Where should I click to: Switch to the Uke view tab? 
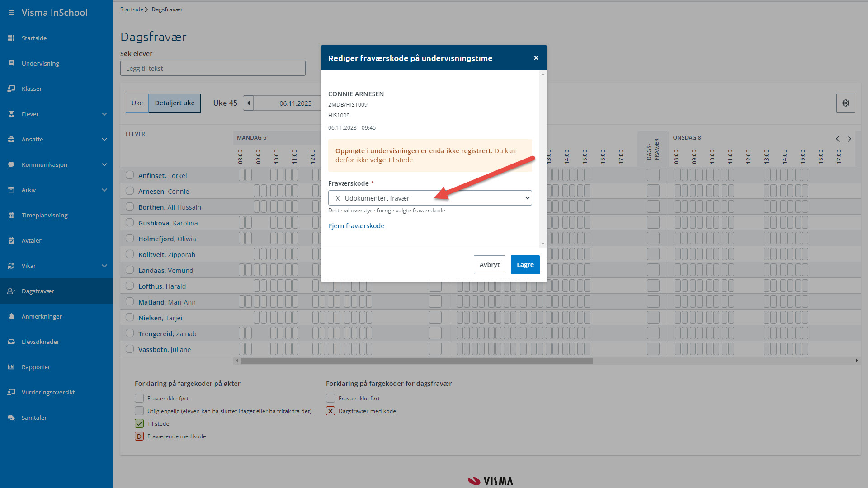coord(137,103)
